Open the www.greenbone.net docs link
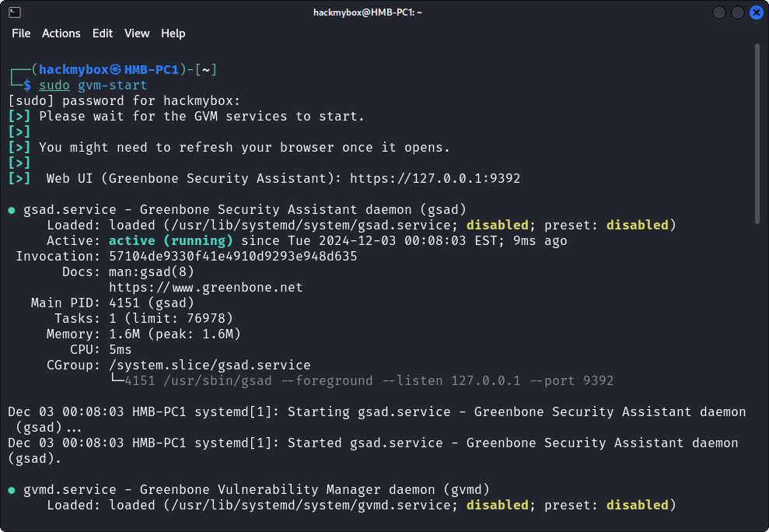Screen dimensions: 769x532 click(205, 288)
